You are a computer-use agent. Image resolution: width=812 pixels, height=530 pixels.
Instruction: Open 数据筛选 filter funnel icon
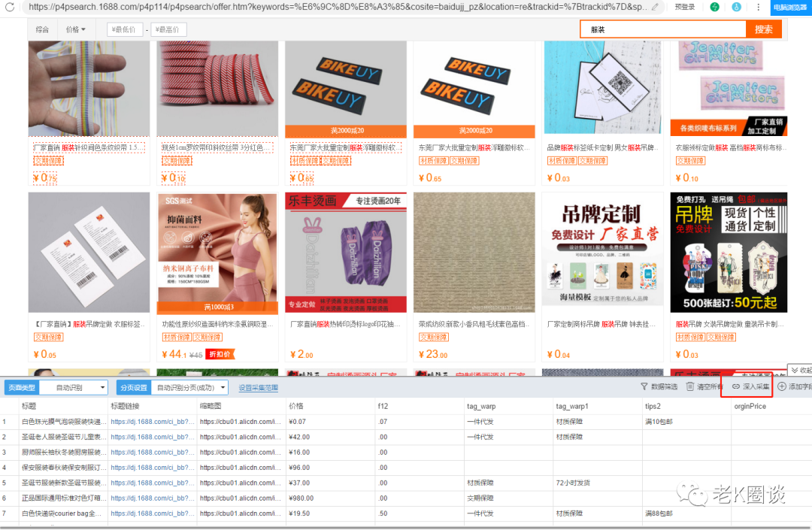[x=644, y=386]
